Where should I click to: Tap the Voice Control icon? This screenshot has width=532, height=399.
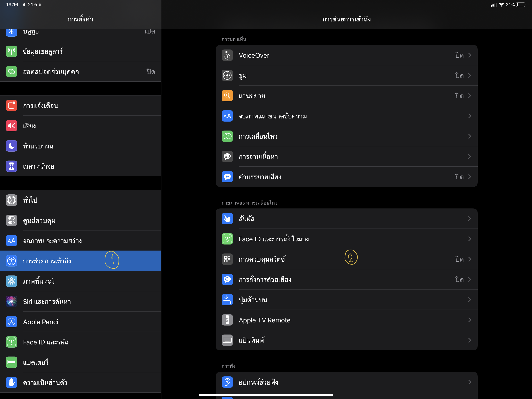pos(227,279)
